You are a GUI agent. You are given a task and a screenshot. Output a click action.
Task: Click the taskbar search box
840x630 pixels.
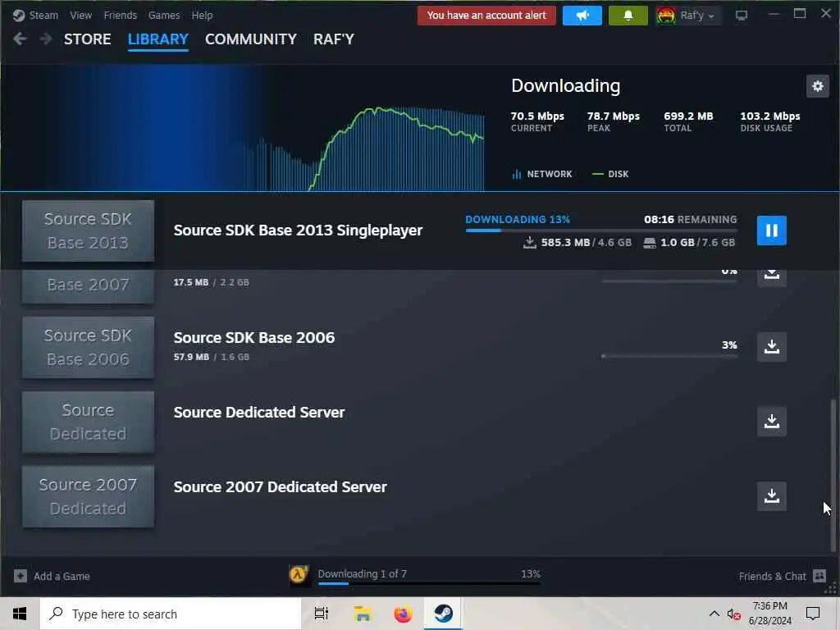pyautogui.click(x=171, y=614)
